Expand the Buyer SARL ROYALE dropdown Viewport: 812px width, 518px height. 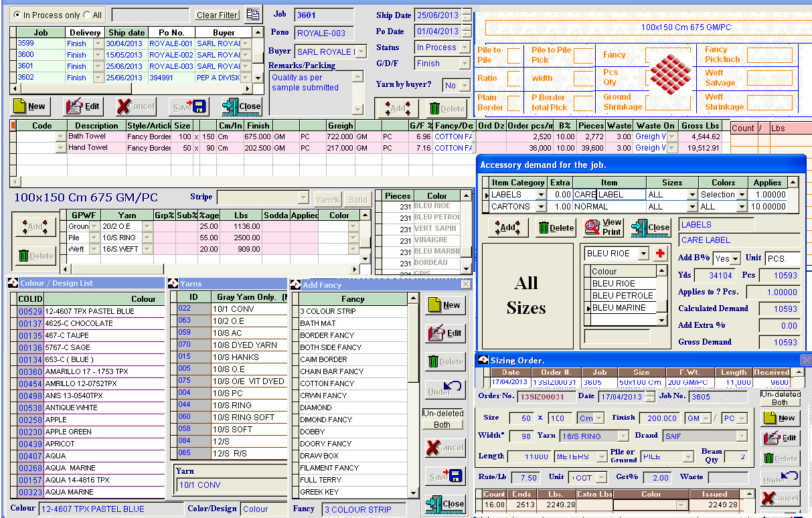click(360, 52)
